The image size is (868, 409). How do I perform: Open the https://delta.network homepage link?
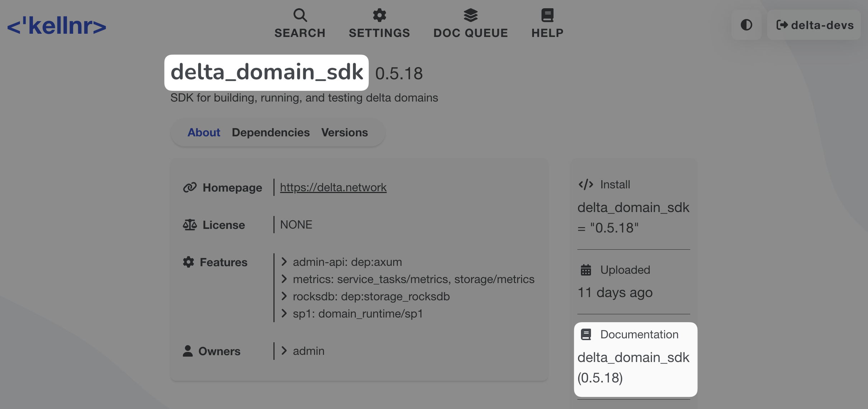[x=333, y=187]
